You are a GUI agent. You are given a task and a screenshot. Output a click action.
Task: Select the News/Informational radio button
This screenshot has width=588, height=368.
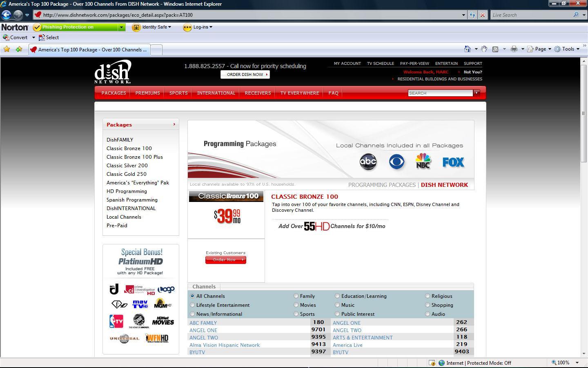point(192,314)
